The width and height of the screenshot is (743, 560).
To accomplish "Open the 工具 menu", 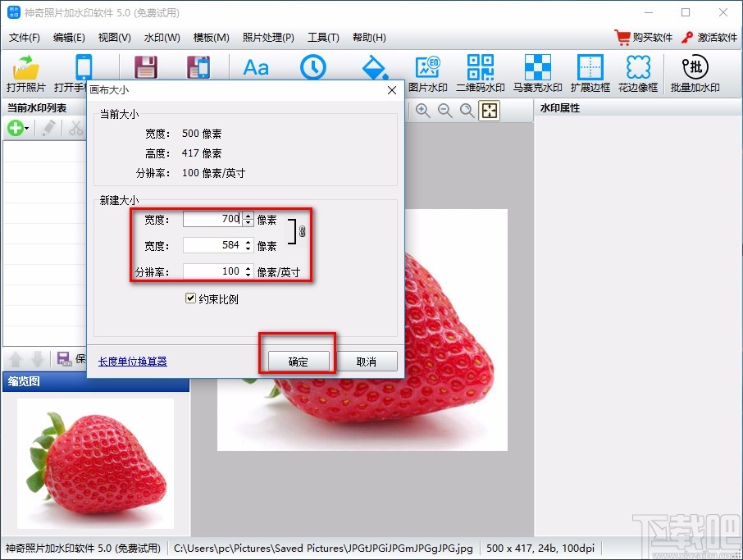I will click(323, 37).
